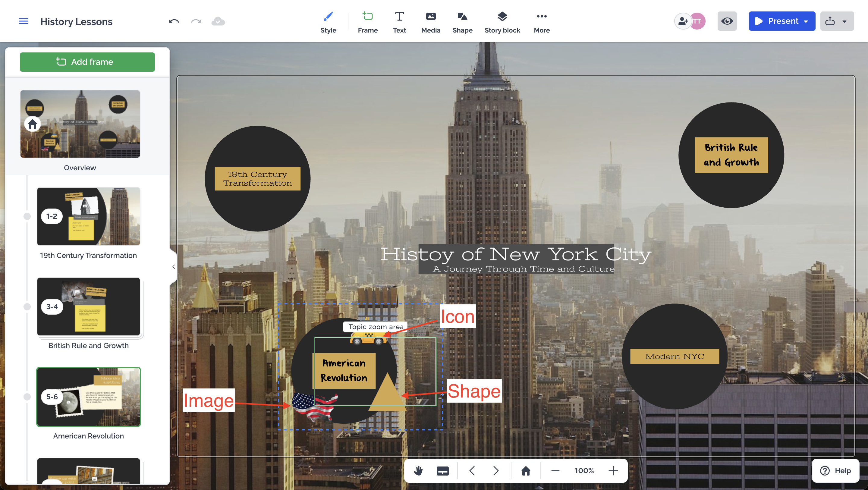This screenshot has width=868, height=490.
Task: Select the 19th Century Transformation topic circle
Action: [257, 179]
